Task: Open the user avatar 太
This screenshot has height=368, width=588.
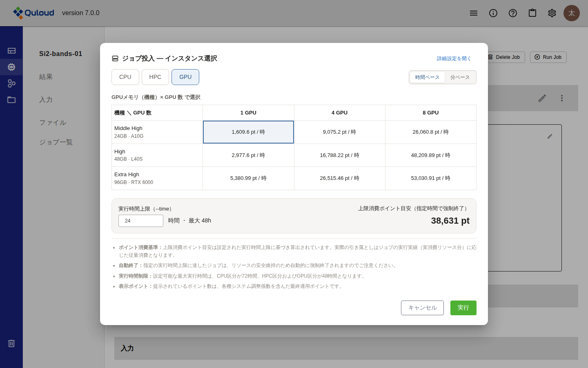Action: tap(572, 13)
